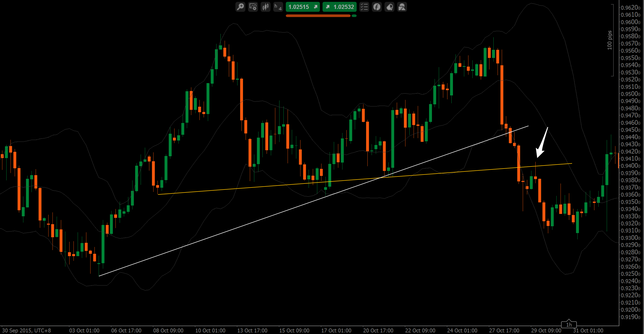Click the zoom magnifier icon
This screenshot has height=334, width=644.
click(x=240, y=7)
